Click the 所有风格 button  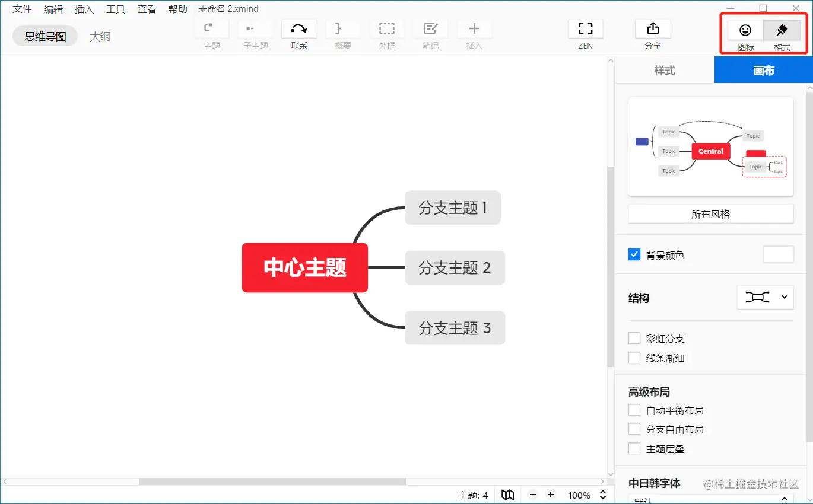tap(711, 214)
